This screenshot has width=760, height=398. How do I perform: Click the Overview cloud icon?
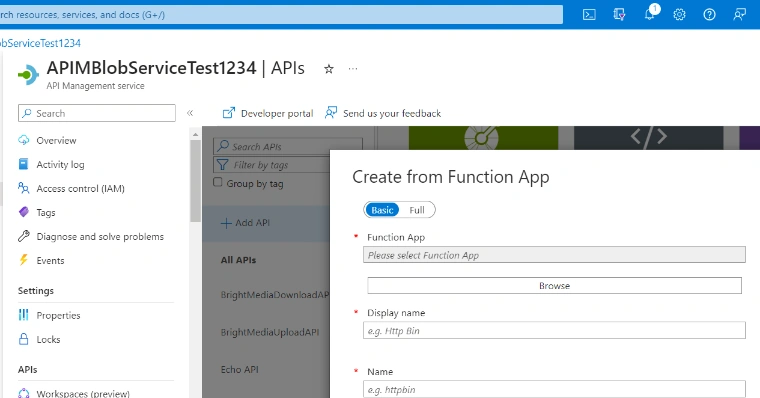pyautogui.click(x=23, y=140)
